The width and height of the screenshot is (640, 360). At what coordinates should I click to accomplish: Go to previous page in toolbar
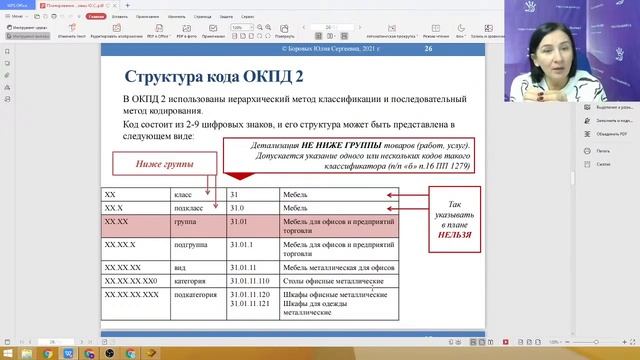[x=304, y=27]
